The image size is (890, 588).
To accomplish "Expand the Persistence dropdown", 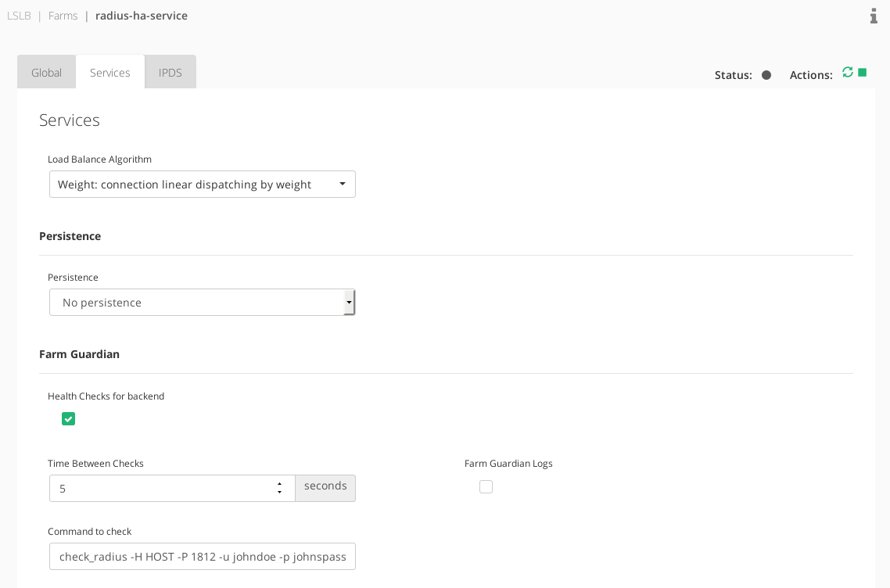I will tap(202, 303).
